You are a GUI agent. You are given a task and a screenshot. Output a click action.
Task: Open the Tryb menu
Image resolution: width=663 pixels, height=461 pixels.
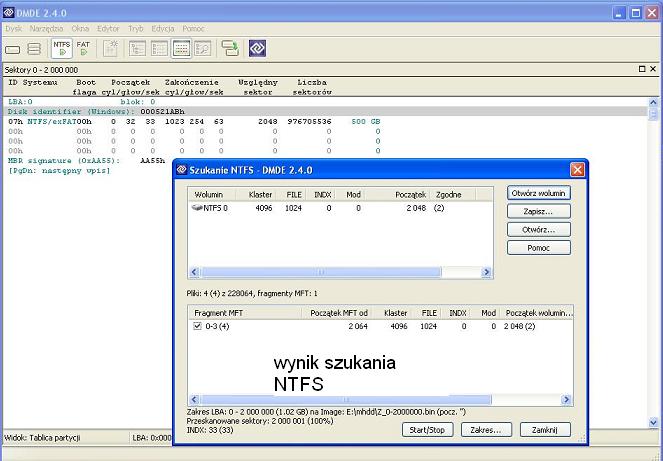coord(136,29)
